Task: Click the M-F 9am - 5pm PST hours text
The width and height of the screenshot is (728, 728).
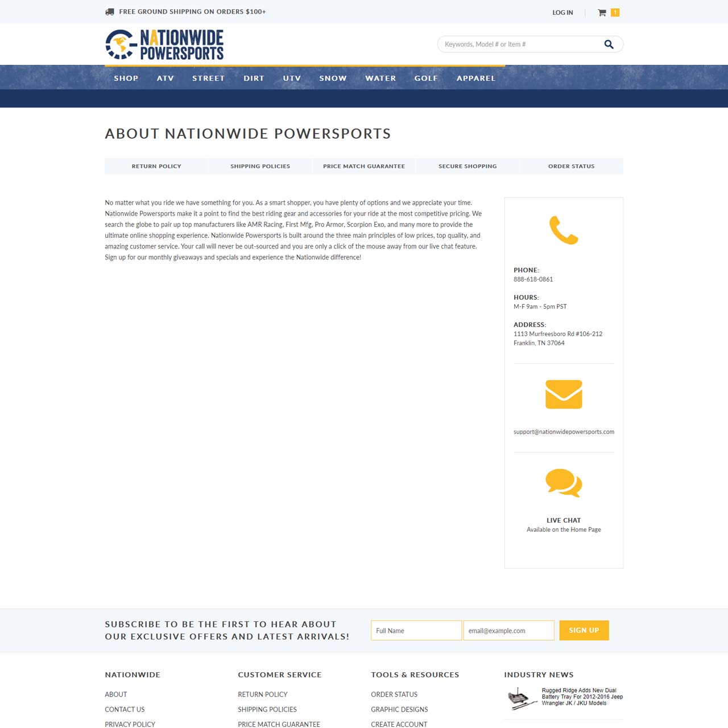Action: (540, 307)
